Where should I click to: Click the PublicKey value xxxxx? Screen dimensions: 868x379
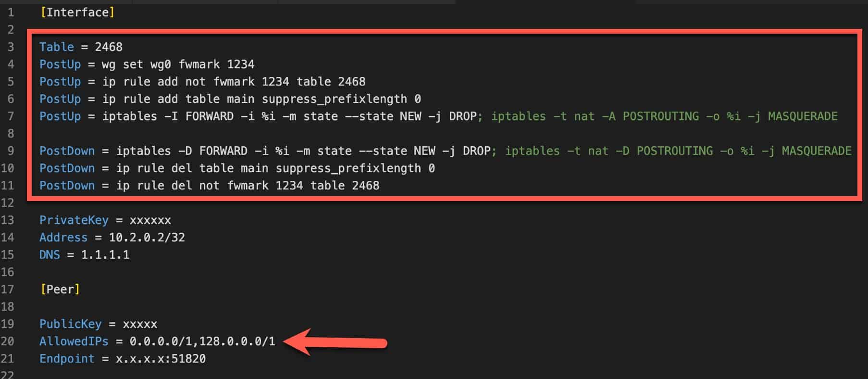coord(140,324)
